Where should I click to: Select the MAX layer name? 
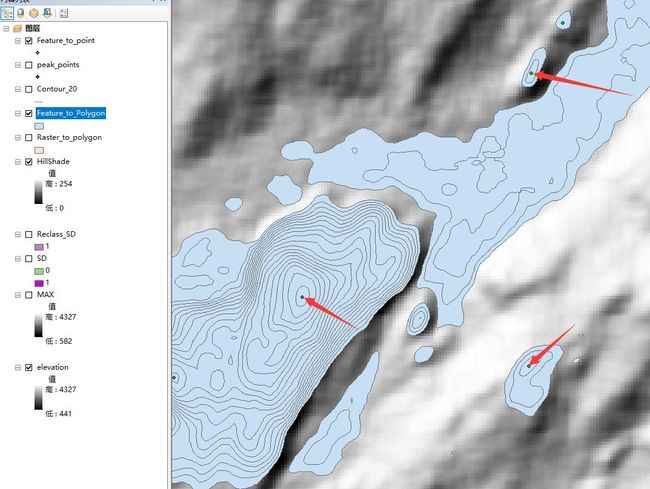pos(45,295)
